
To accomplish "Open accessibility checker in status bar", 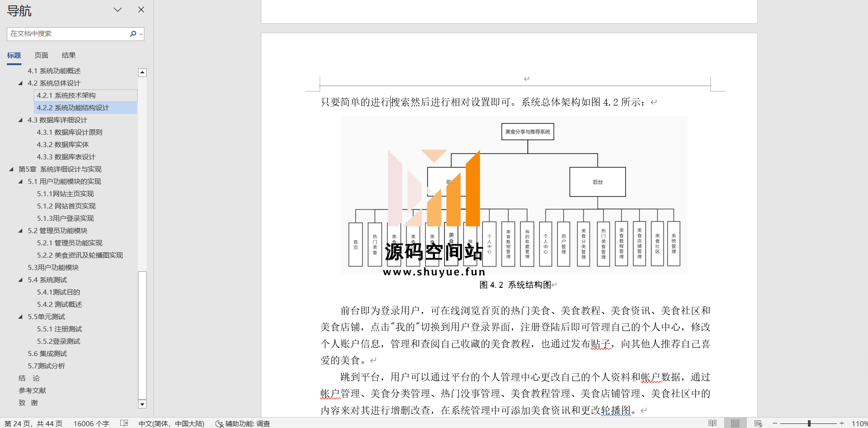I will click(243, 423).
